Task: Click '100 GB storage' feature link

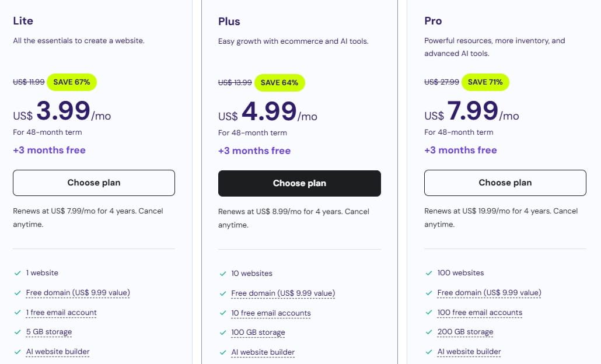Action: click(258, 332)
